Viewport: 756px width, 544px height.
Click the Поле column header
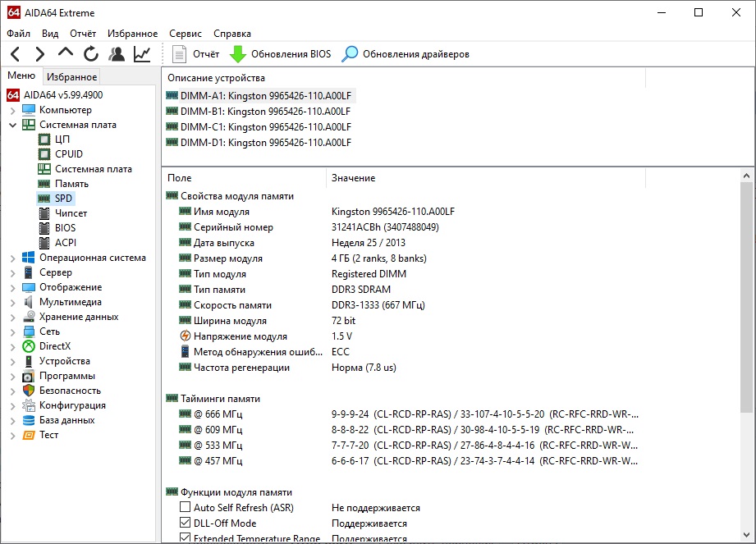click(x=244, y=178)
